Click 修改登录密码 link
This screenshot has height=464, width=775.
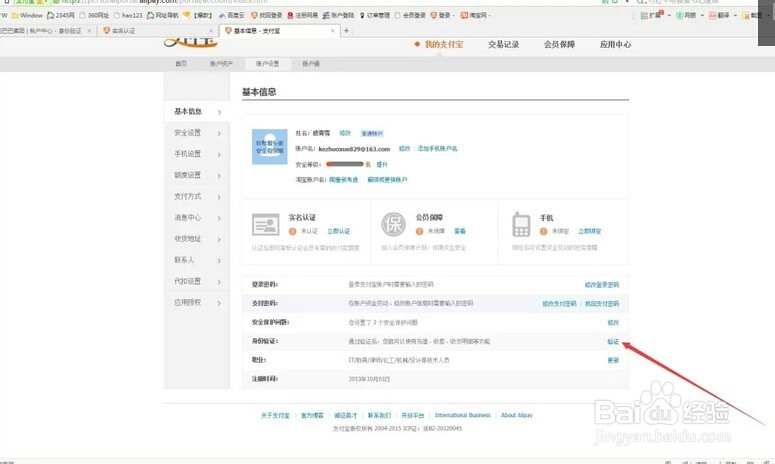602,285
